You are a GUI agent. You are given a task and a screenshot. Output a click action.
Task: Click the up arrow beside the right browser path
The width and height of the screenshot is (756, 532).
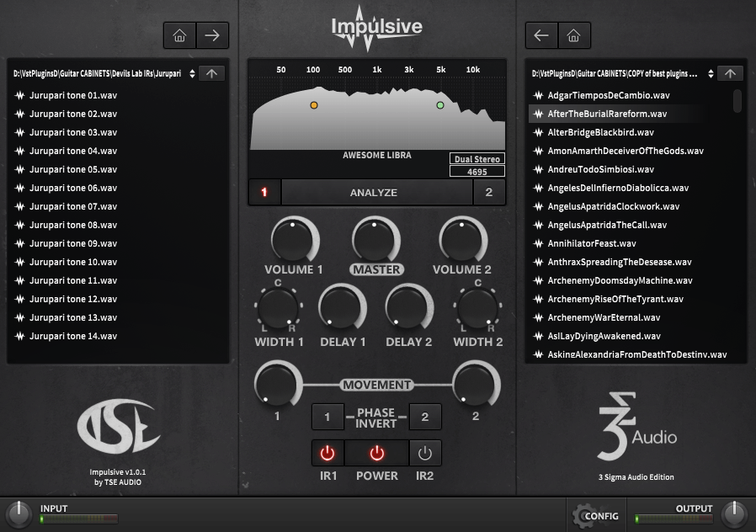coord(730,73)
